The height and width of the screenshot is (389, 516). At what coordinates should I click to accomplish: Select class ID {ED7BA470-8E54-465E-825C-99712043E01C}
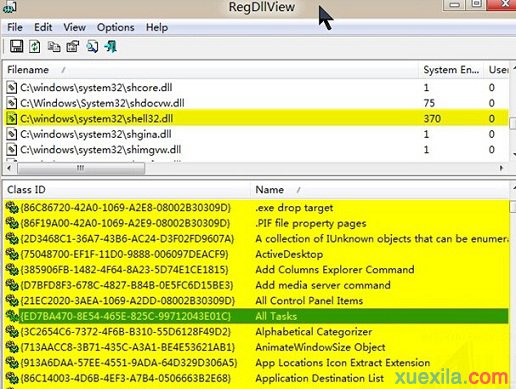tap(125, 316)
